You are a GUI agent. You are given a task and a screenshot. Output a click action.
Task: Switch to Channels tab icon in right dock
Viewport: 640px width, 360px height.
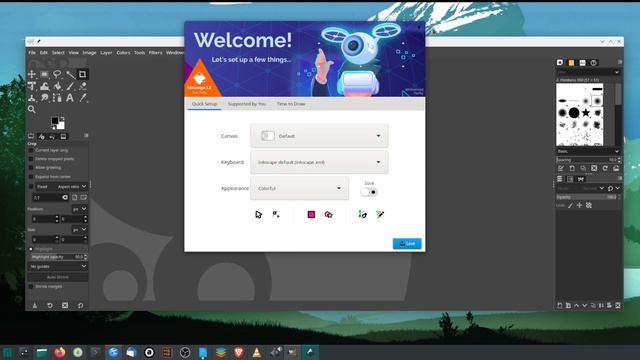click(x=570, y=179)
